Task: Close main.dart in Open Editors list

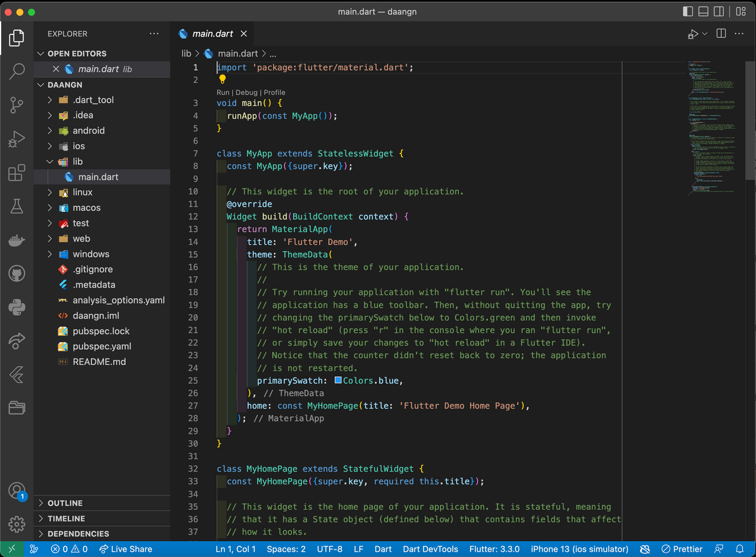Action: coord(56,69)
